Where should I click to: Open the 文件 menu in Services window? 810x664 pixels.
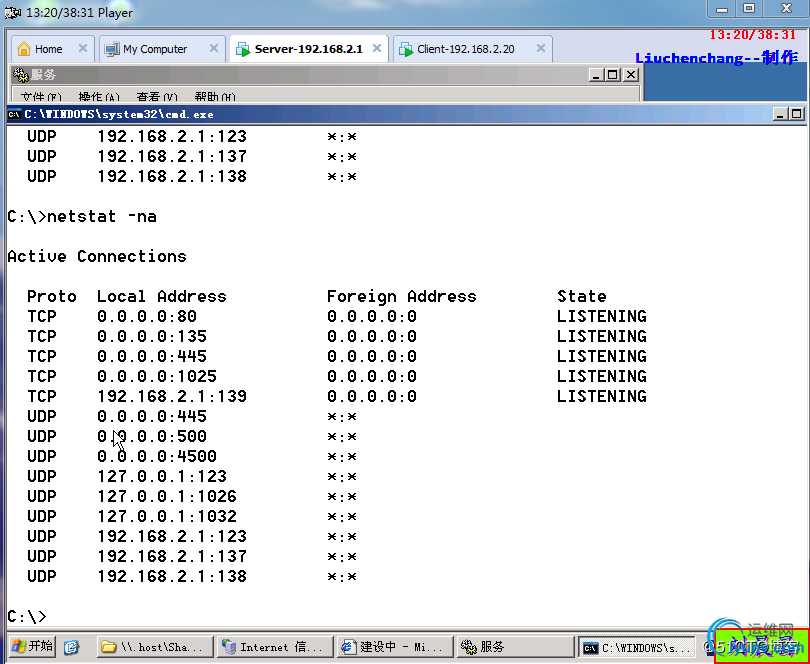coord(41,97)
